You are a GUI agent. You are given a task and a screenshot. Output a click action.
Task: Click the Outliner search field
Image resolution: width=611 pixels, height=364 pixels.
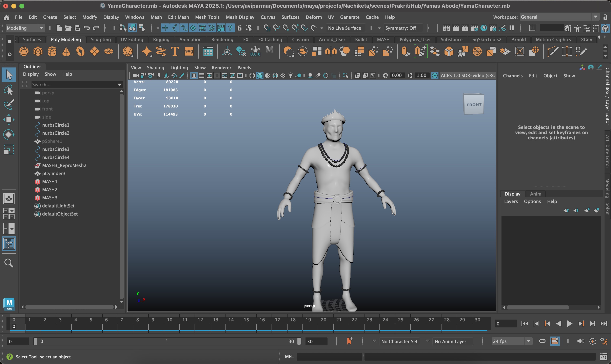click(x=74, y=84)
